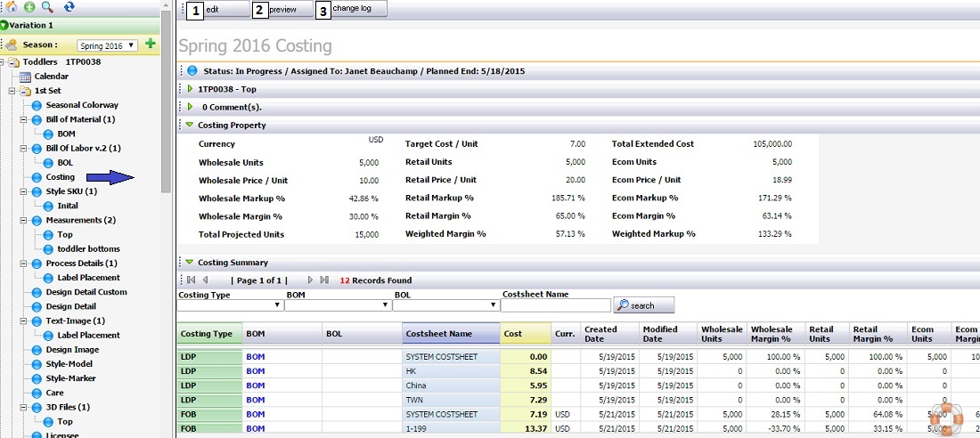This screenshot has width=980, height=438.
Task: Collapse the Bill of Material tree node
Action: (x=23, y=119)
